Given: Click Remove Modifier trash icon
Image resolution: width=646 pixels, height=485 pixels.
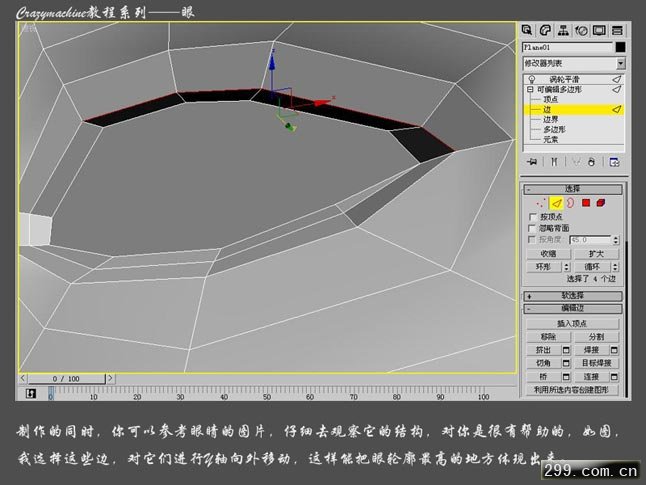Looking at the screenshot, I should pyautogui.click(x=592, y=162).
